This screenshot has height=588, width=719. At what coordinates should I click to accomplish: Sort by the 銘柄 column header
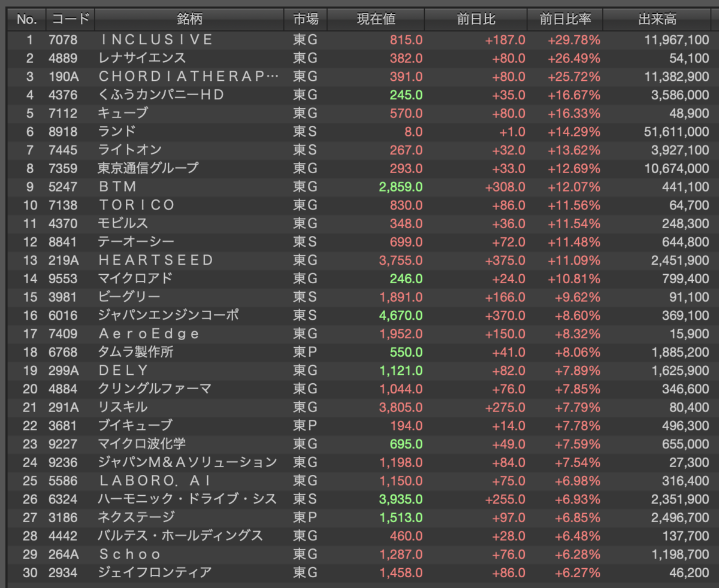189,19
